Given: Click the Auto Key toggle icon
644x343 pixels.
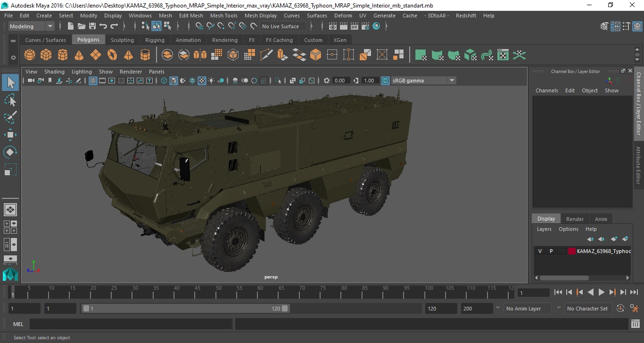Looking at the screenshot, I should pyautogui.click(x=620, y=309).
